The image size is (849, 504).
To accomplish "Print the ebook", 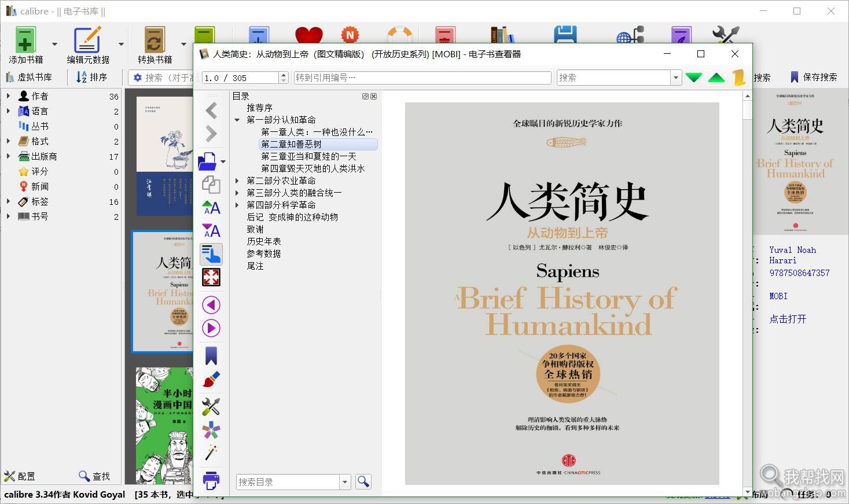I will pyautogui.click(x=211, y=480).
